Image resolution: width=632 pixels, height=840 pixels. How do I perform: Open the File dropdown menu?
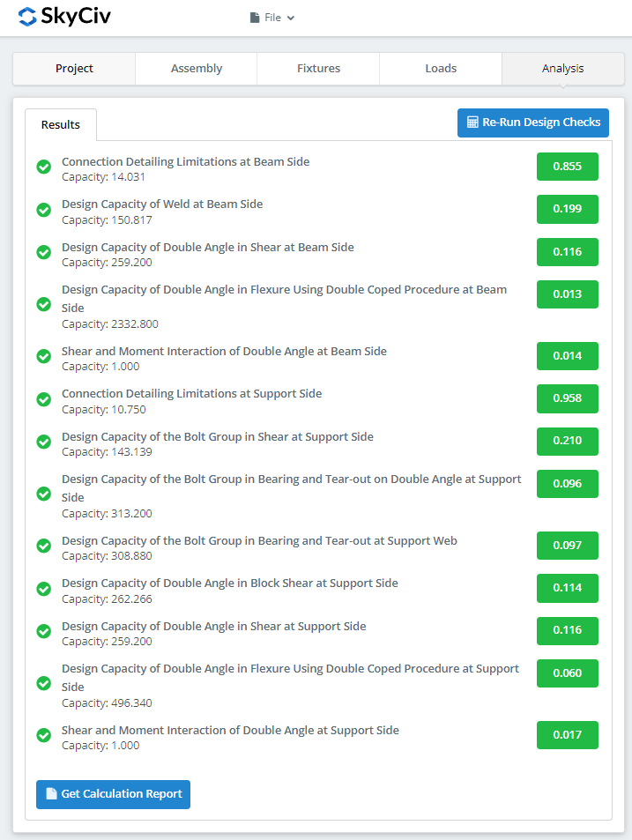pyautogui.click(x=272, y=18)
